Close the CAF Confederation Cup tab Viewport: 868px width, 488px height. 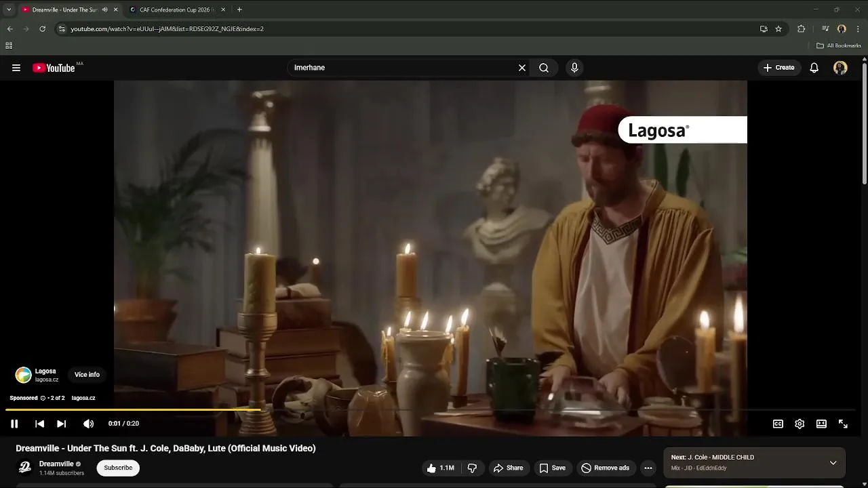click(223, 9)
